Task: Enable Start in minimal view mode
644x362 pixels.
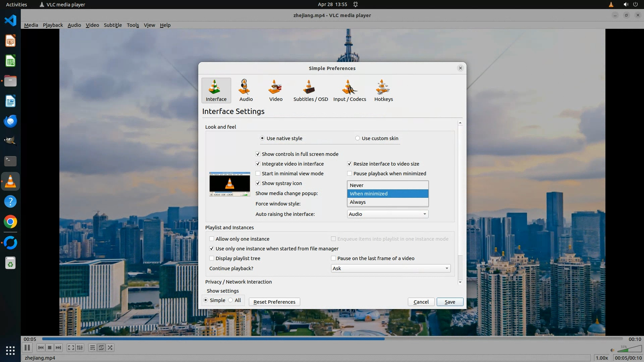Action: click(258, 174)
